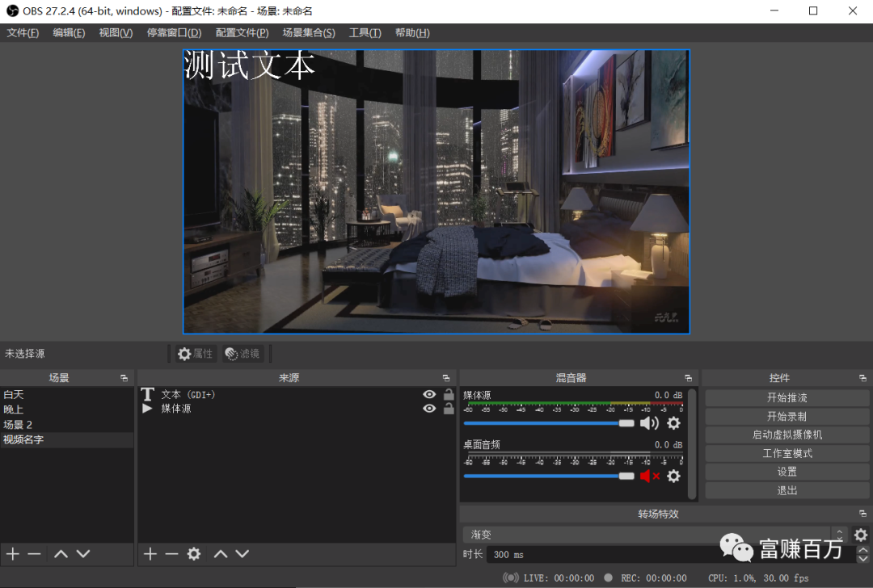873x588 pixels.
Task: Click the add scene plus icon
Action: tap(13, 554)
